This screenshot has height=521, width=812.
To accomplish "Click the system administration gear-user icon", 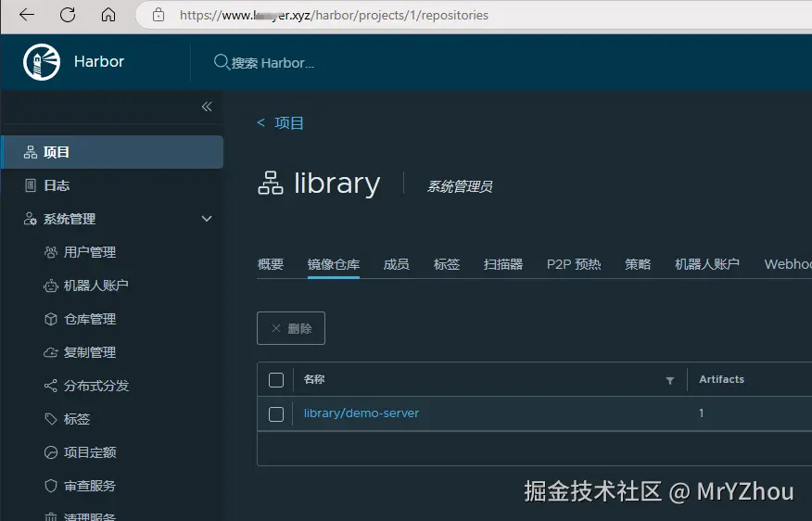I will [x=30, y=219].
